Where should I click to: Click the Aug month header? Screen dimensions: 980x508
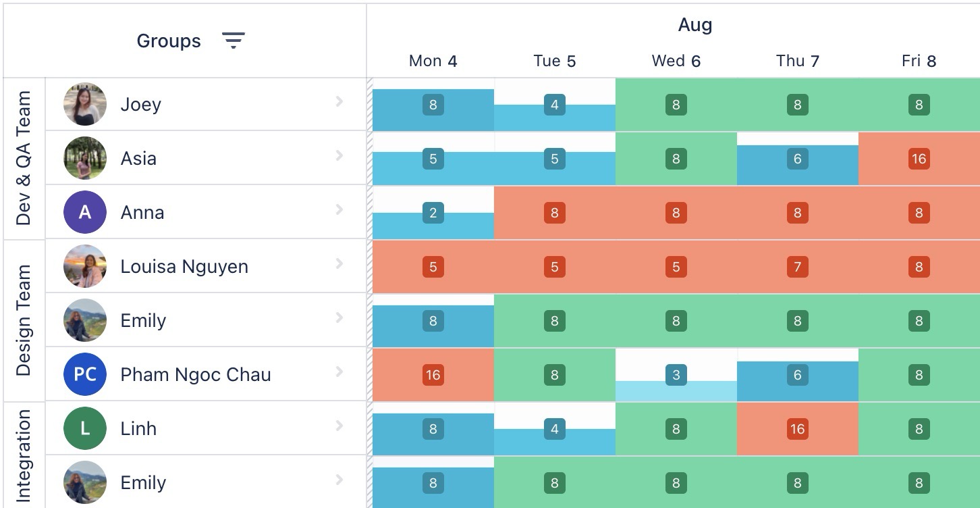693,24
